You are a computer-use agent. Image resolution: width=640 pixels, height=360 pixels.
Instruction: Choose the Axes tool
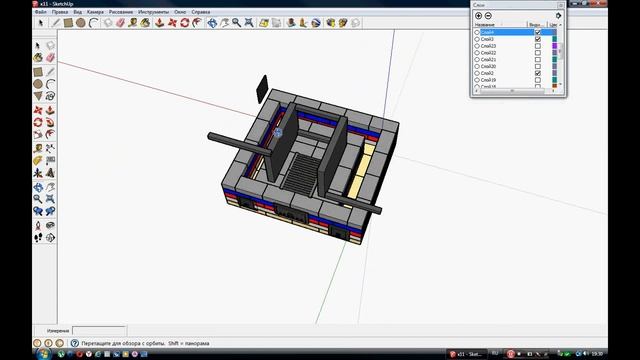tap(38, 173)
